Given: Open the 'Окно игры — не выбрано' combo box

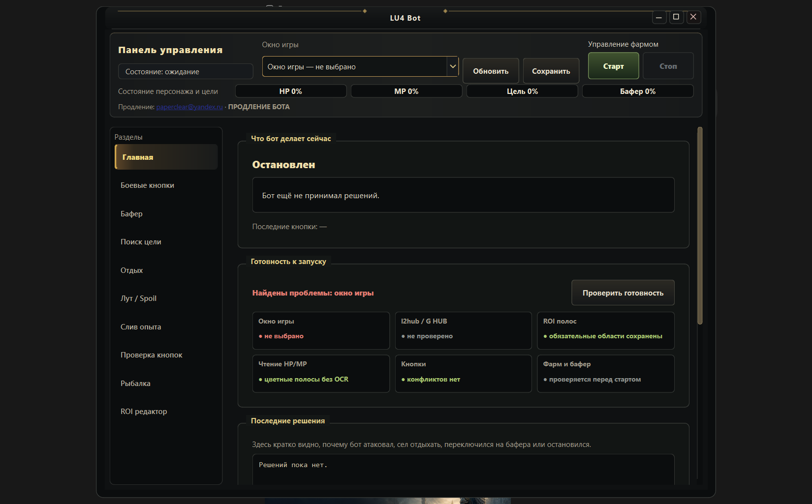Looking at the screenshot, I should 360,66.
